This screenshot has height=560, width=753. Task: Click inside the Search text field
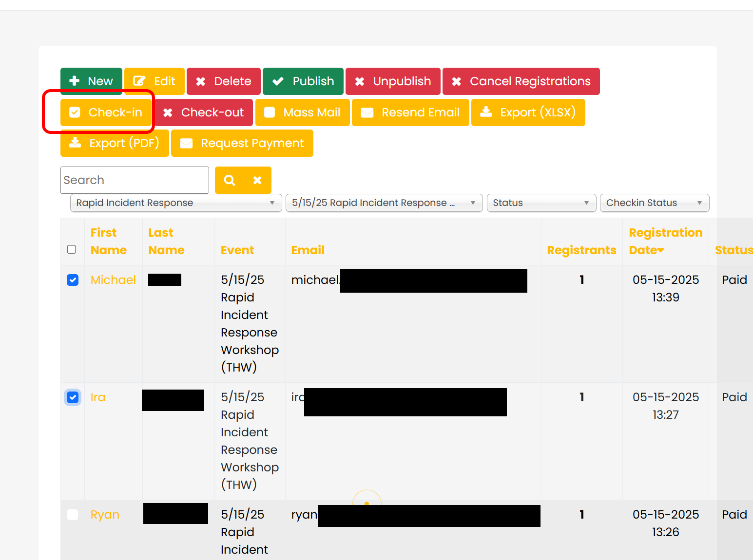coord(135,180)
